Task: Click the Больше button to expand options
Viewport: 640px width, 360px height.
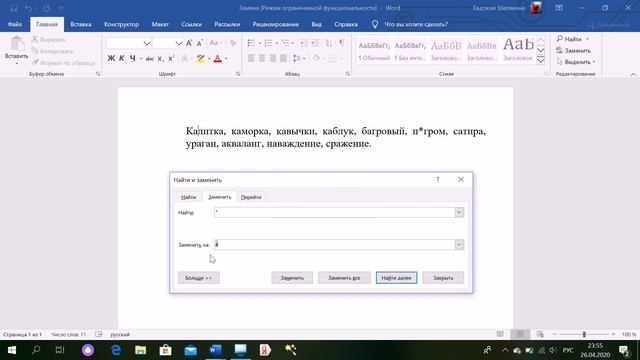Action: (199, 278)
